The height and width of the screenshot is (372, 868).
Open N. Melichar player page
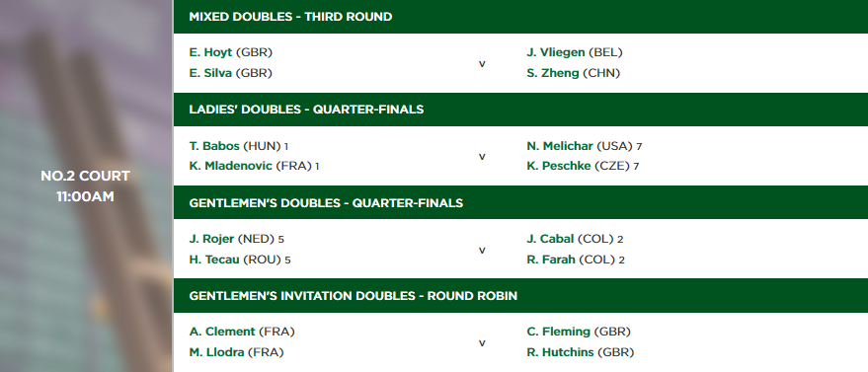click(x=560, y=146)
